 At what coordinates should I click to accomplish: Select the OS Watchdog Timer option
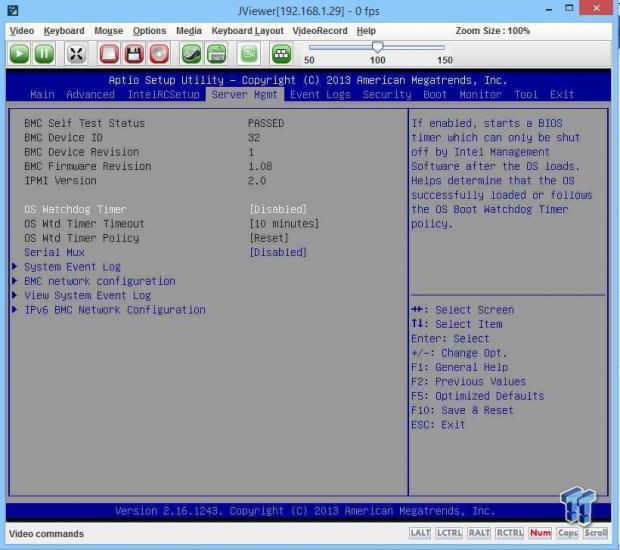pos(76,209)
